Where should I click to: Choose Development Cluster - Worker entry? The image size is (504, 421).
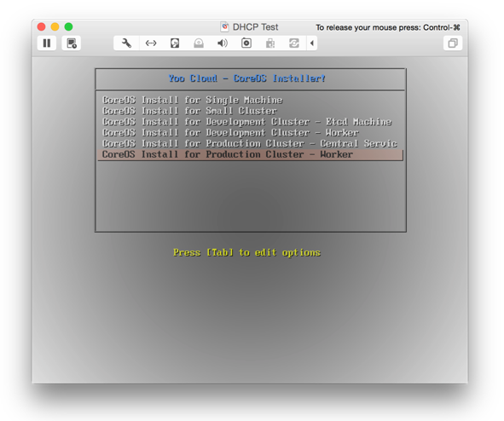click(230, 133)
